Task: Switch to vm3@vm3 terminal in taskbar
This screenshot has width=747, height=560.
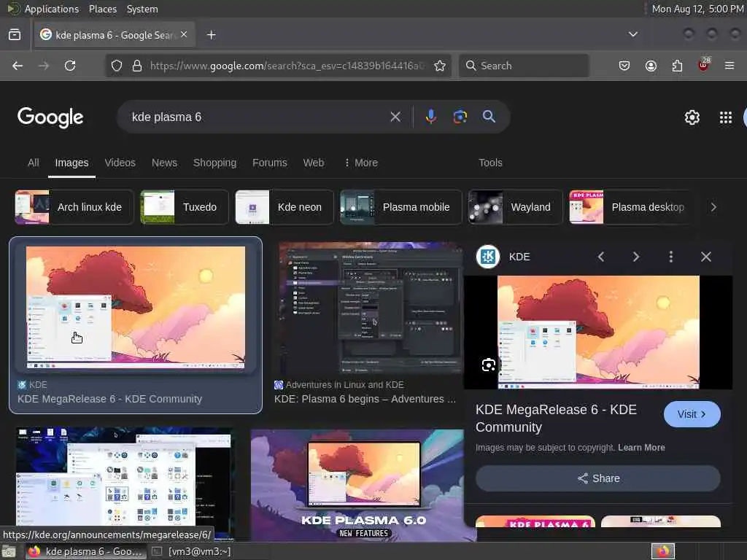Action: [x=193, y=551]
